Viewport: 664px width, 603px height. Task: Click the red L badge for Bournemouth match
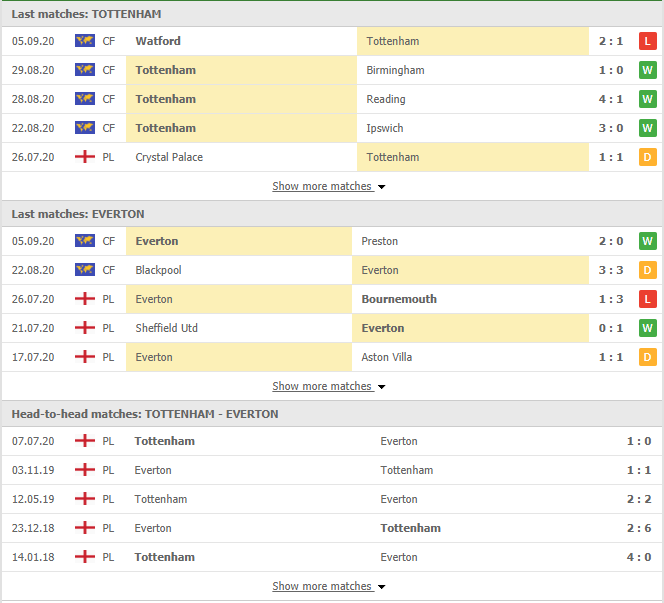[647, 299]
